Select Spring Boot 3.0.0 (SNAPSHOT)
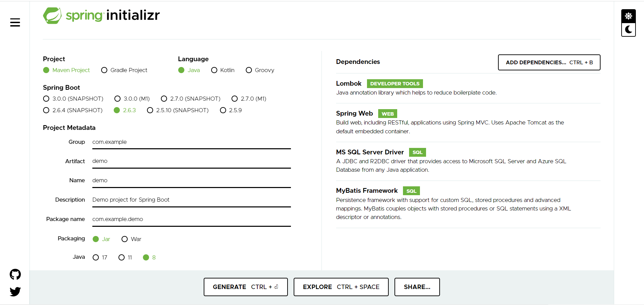 coord(73,99)
